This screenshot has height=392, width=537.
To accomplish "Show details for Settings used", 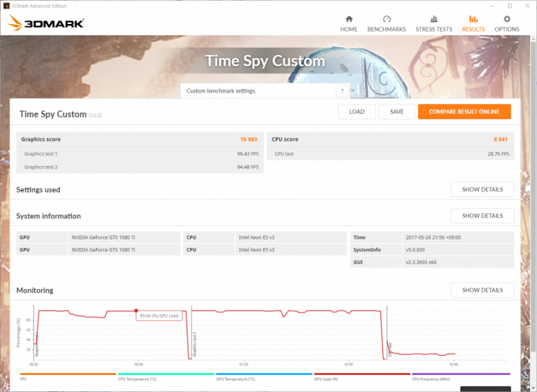I will pos(482,189).
